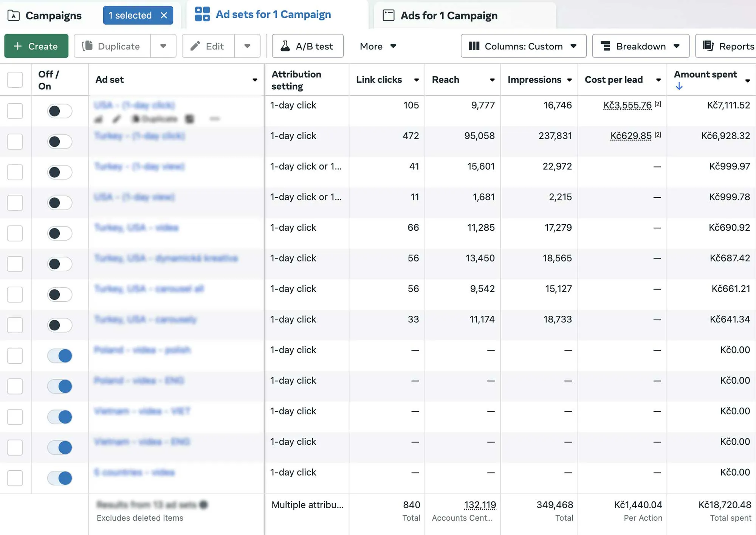Image resolution: width=756 pixels, height=535 pixels.
Task: Turn on the ad set that spent Kč6,928.32
Action: (x=60, y=142)
